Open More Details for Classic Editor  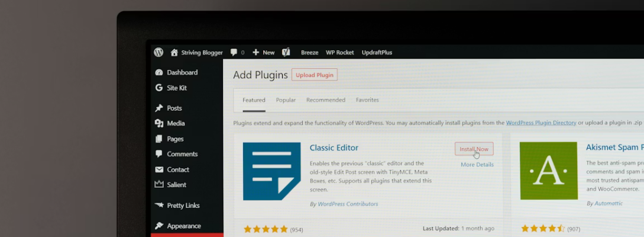click(x=477, y=165)
